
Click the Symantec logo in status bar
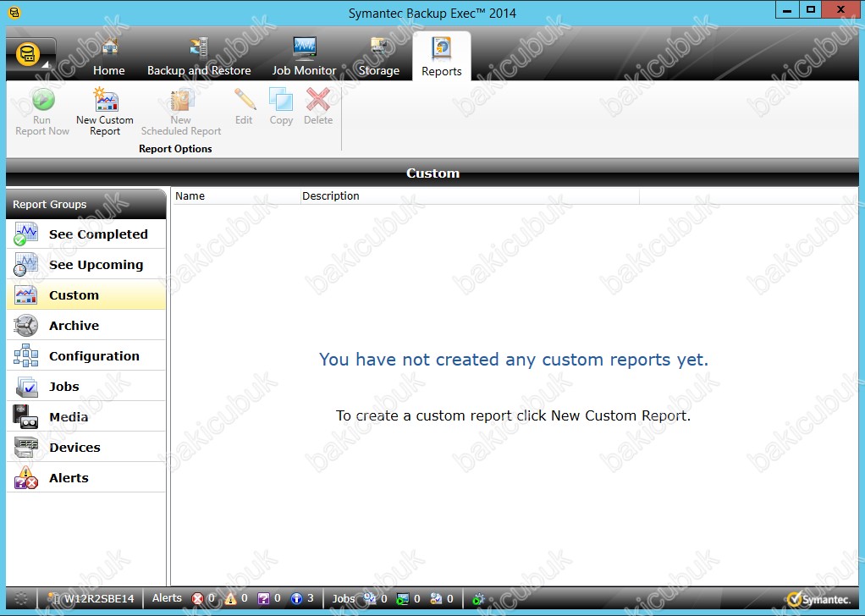pyautogui.click(x=818, y=599)
